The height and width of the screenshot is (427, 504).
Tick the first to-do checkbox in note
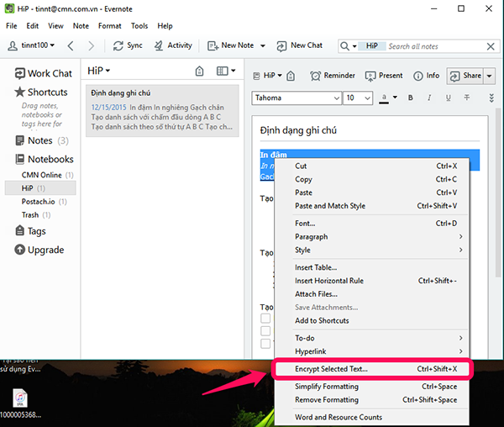pyautogui.click(x=265, y=318)
